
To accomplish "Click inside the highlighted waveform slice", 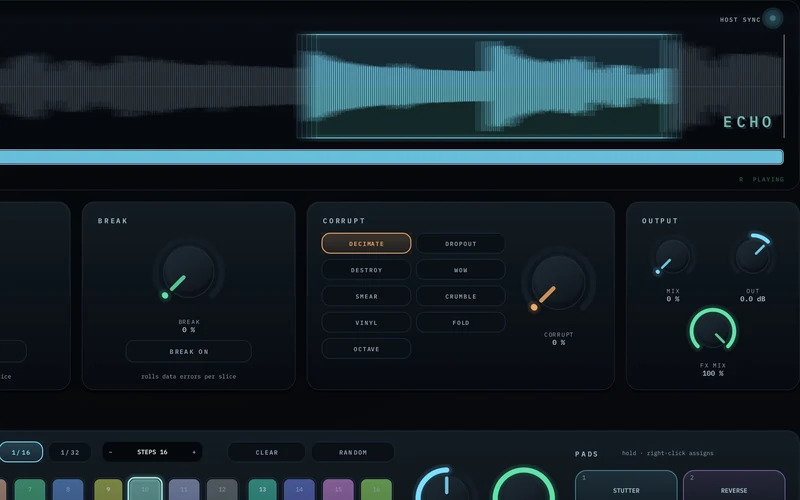I will pyautogui.click(x=489, y=86).
